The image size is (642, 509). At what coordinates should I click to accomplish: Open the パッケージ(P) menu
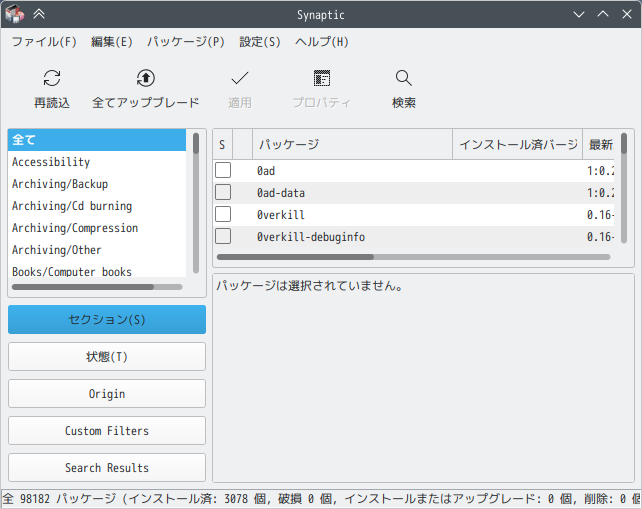click(186, 42)
